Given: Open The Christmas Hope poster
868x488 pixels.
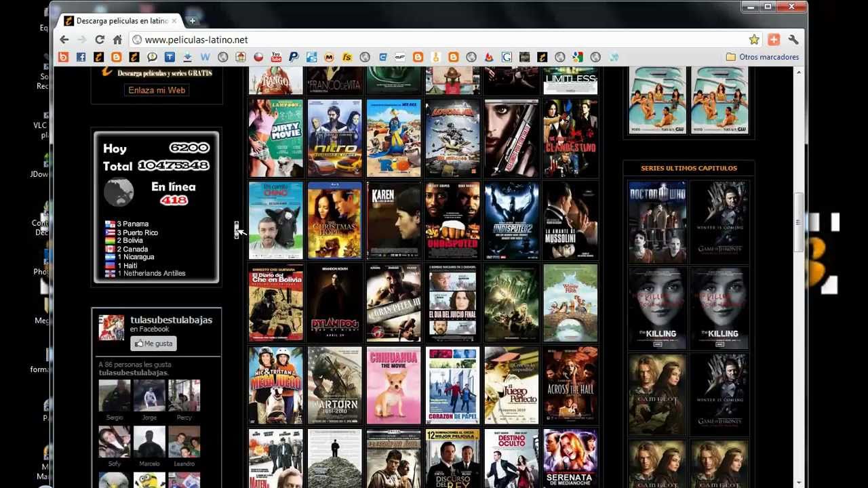Looking at the screenshot, I should click(x=334, y=220).
